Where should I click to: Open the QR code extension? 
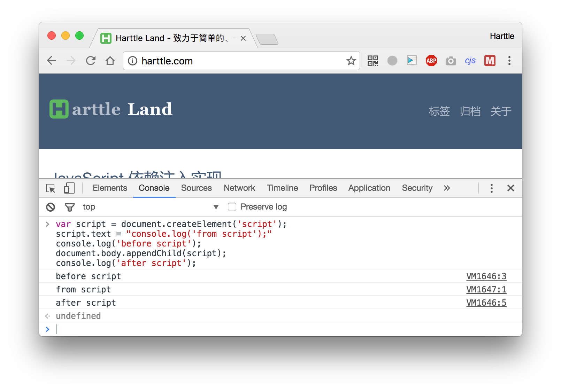(372, 61)
